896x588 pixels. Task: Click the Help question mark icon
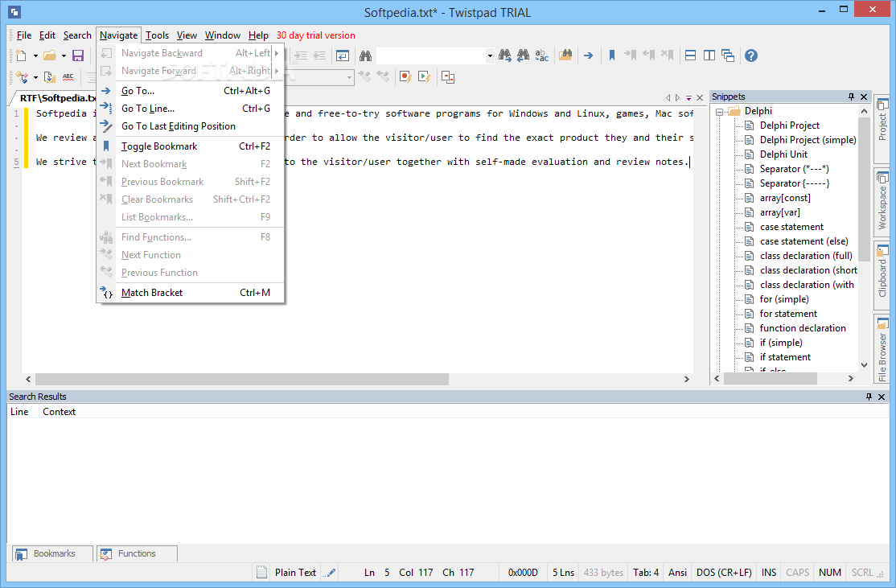point(751,56)
